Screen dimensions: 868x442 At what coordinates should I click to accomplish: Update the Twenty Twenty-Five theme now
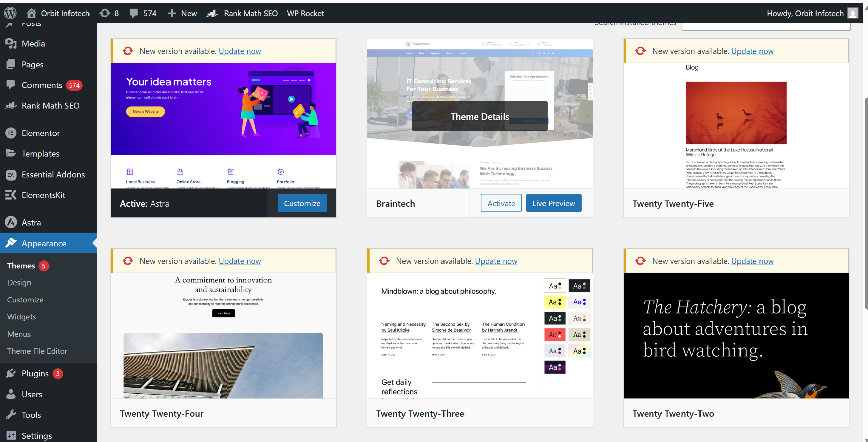752,51
